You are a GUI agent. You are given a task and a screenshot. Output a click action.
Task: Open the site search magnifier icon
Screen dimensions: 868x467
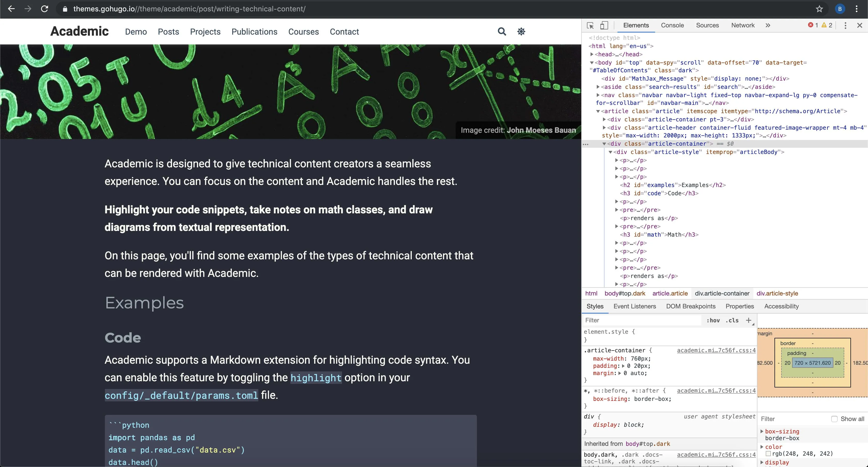(502, 31)
